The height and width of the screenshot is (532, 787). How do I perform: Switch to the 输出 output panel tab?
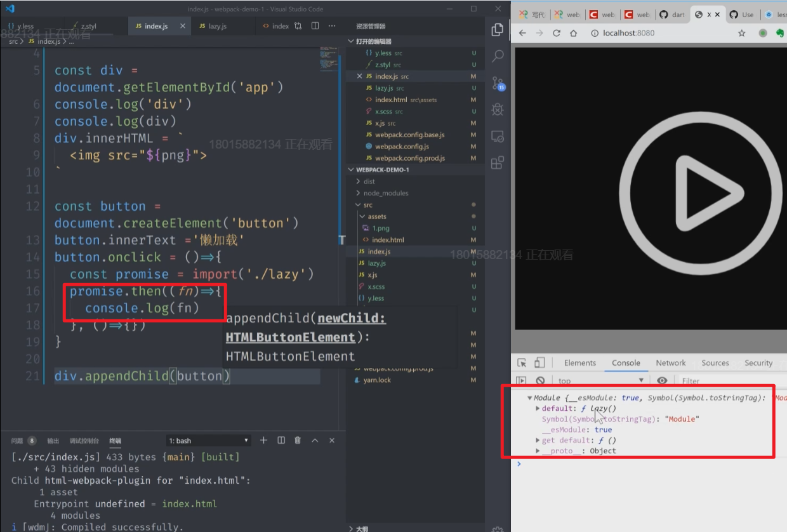tap(53, 441)
